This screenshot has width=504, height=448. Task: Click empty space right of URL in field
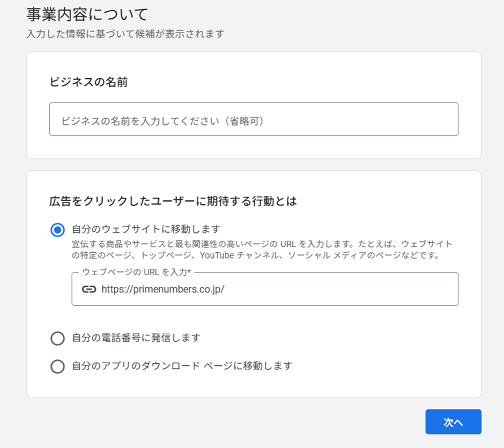click(x=343, y=289)
